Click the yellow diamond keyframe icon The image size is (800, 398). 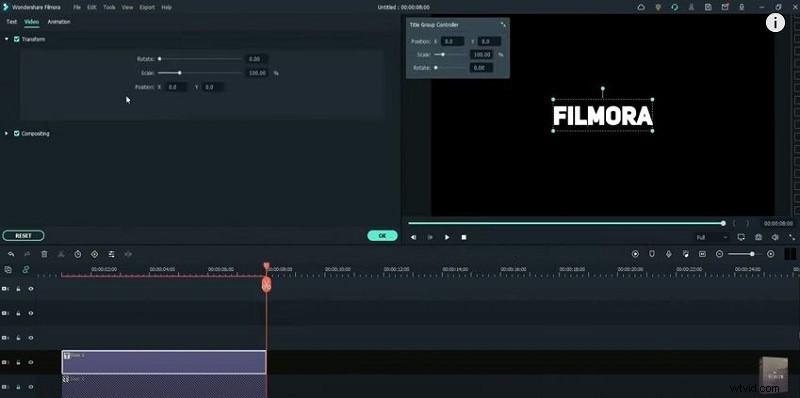pos(94,254)
